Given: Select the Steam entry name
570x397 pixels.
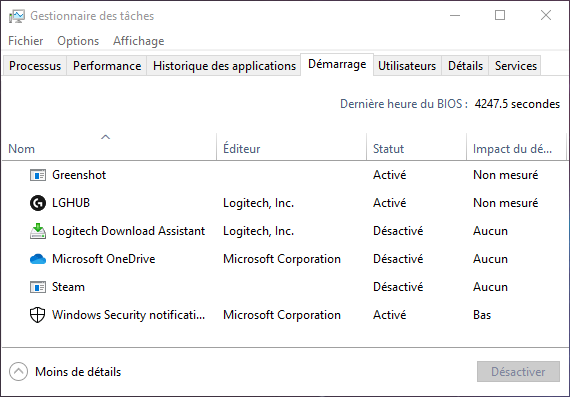Looking at the screenshot, I should coord(68,287).
